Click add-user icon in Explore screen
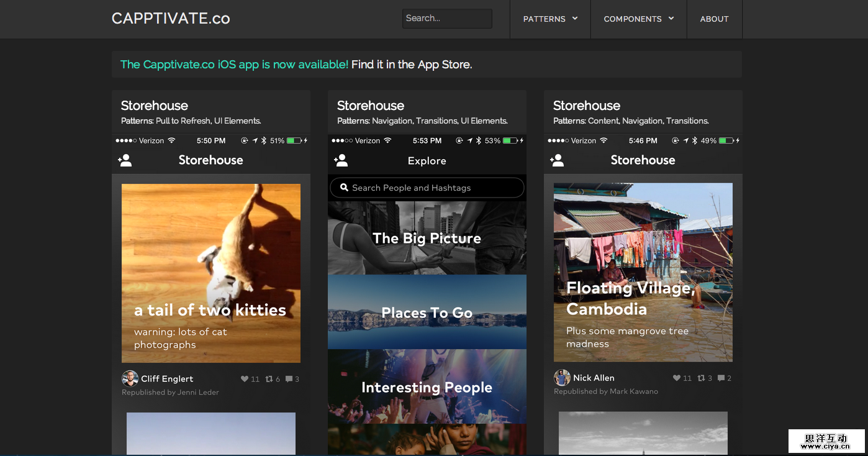The width and height of the screenshot is (868, 456). pyautogui.click(x=341, y=160)
